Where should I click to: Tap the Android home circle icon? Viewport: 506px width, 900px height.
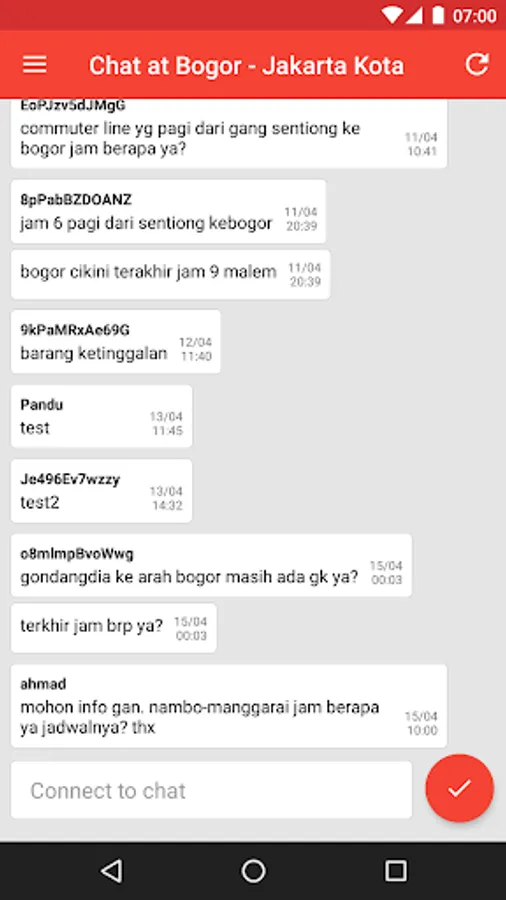click(253, 871)
